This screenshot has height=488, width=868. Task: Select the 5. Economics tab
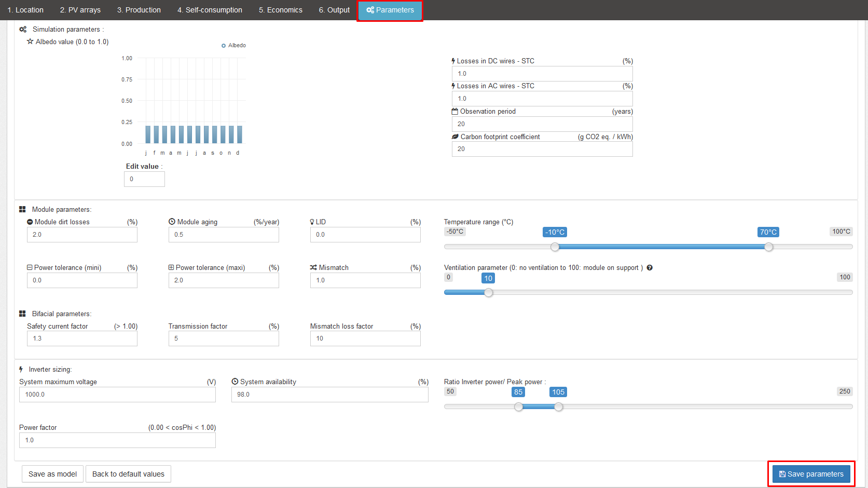(x=281, y=10)
